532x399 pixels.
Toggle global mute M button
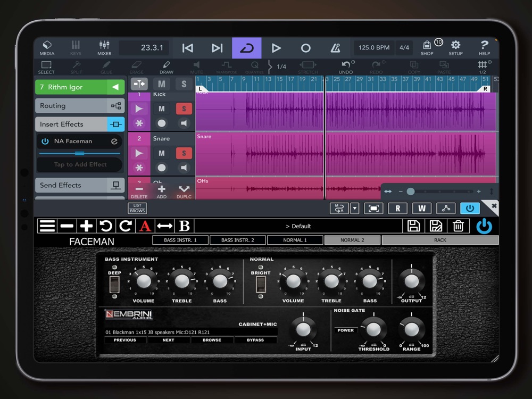pos(162,84)
